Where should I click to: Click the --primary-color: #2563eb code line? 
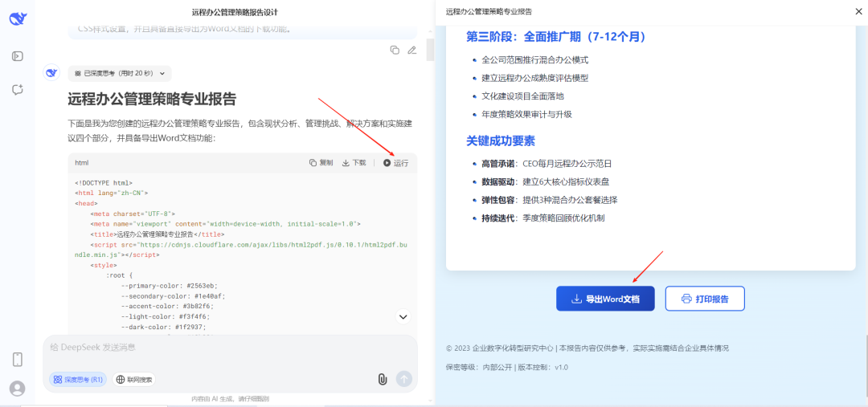tap(170, 286)
